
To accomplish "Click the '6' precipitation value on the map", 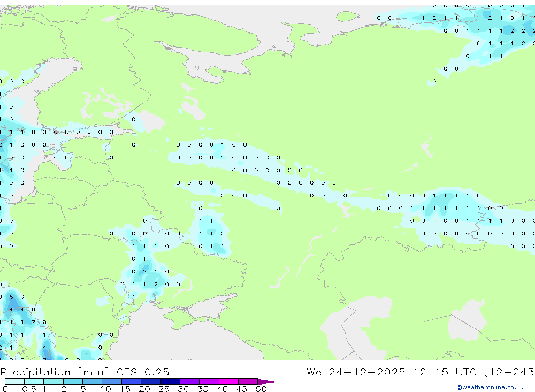I will (11, 297).
